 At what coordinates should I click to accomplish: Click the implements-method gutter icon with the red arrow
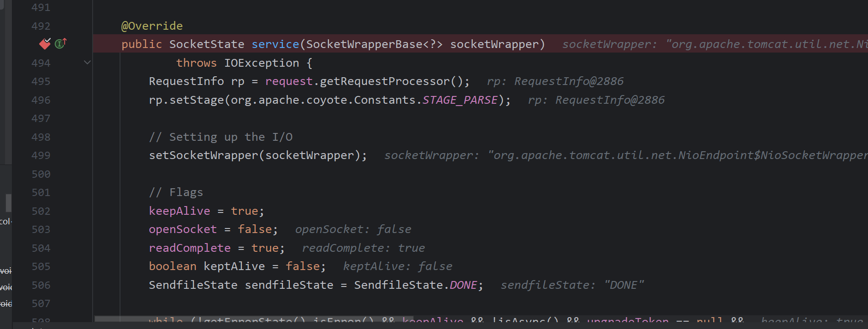tap(60, 44)
